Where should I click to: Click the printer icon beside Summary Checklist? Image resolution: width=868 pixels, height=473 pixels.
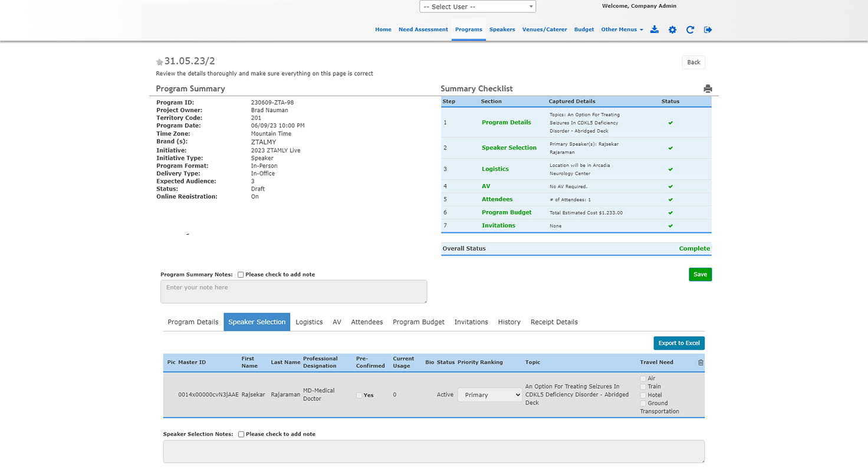[708, 88]
